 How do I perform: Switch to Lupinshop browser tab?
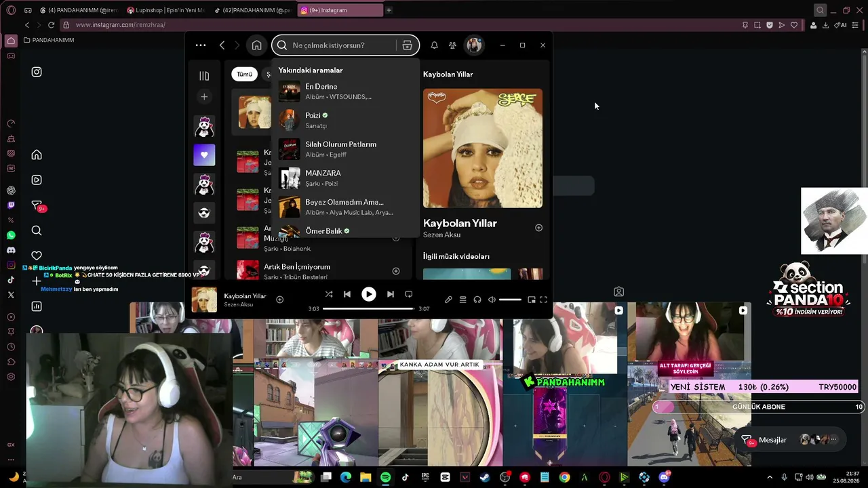click(165, 10)
